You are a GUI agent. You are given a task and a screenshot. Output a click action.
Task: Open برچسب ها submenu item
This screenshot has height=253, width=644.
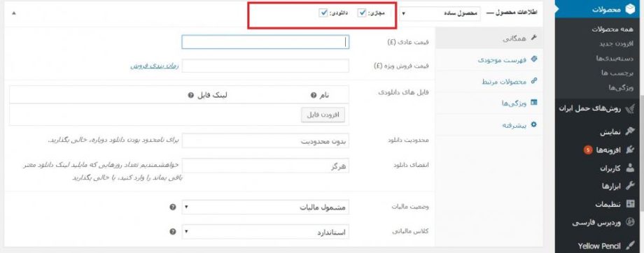click(617, 73)
